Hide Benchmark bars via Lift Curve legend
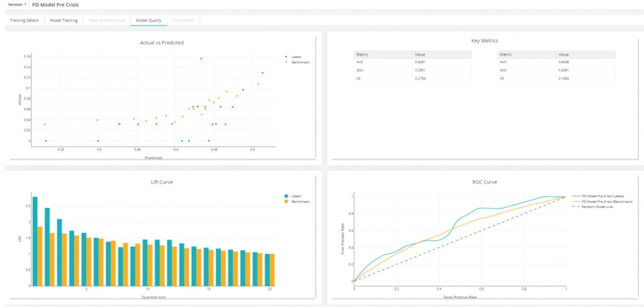This screenshot has width=644, height=308. (x=299, y=201)
